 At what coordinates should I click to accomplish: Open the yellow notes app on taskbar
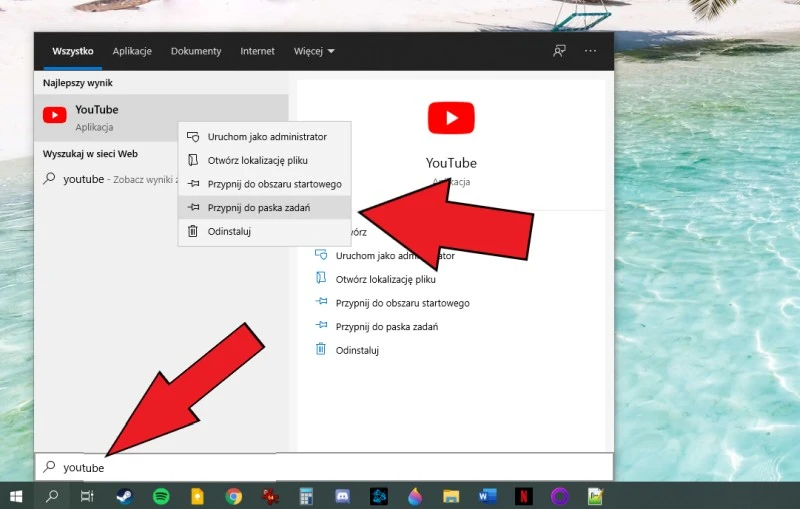tap(197, 496)
